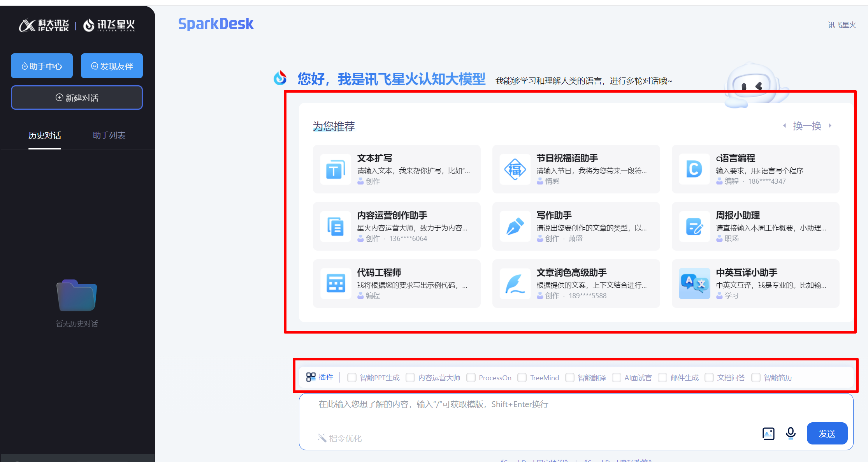Click the 文本扩写 card icon
Screen dimensions: 868x462
click(x=336, y=169)
